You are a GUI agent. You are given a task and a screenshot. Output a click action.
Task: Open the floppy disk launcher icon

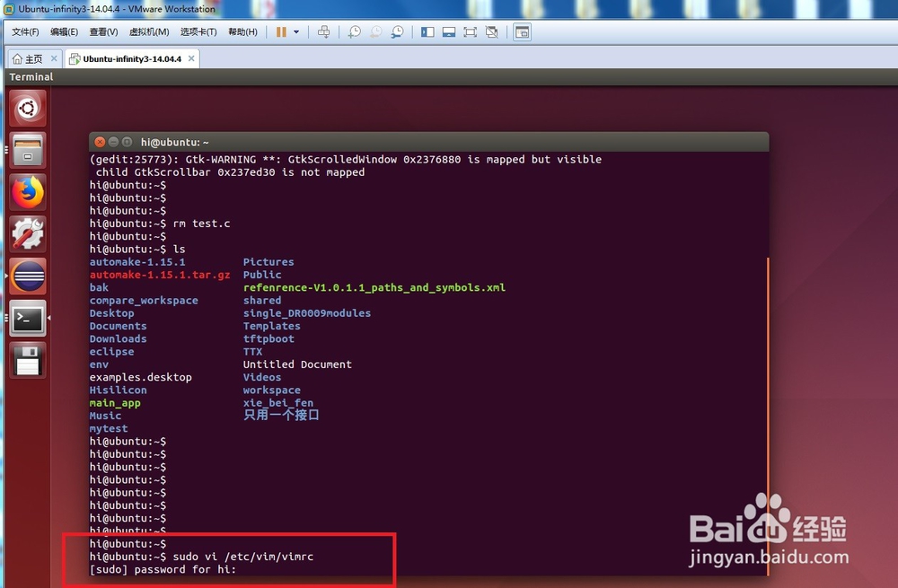coord(28,360)
